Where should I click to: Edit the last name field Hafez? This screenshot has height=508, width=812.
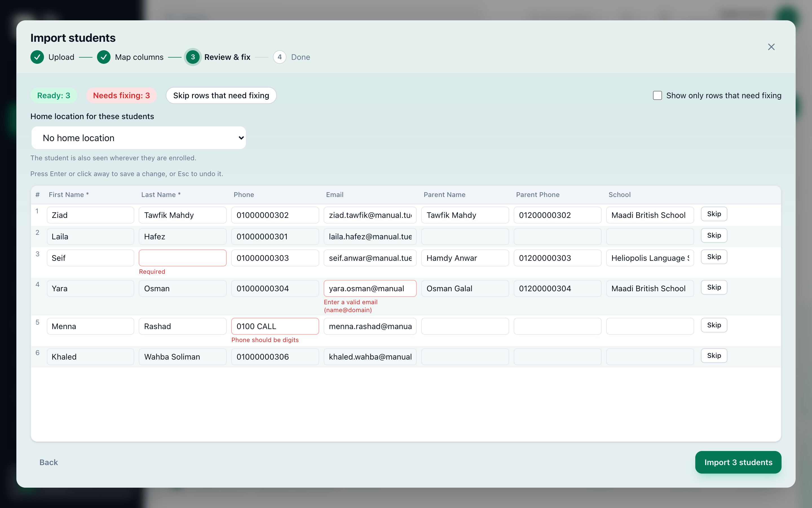click(x=182, y=237)
